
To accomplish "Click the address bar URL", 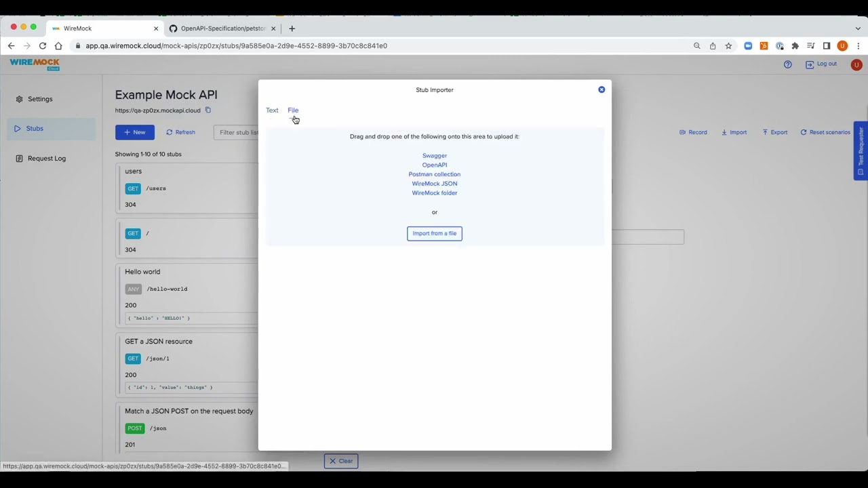I will pyautogui.click(x=236, y=46).
